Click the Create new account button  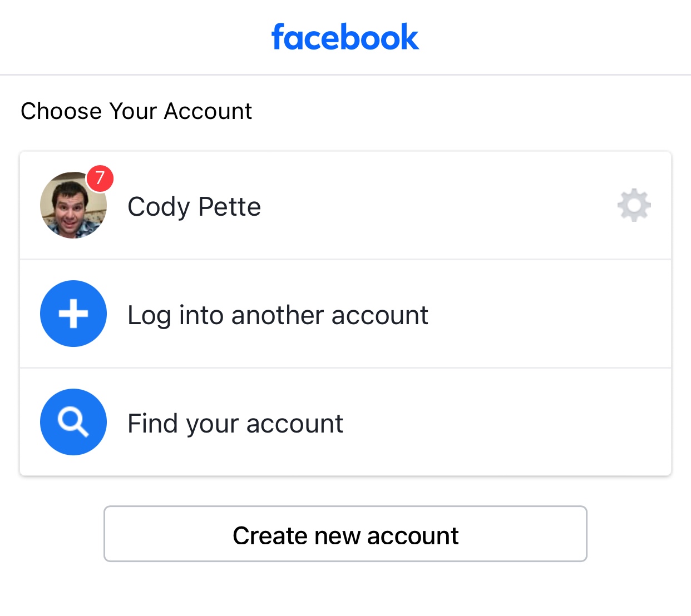(345, 534)
